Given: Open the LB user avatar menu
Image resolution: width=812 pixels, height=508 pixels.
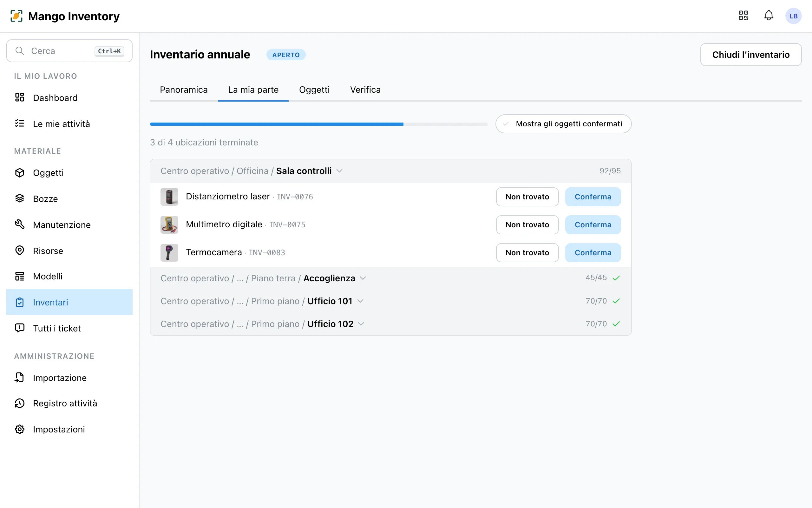Looking at the screenshot, I should [793, 16].
